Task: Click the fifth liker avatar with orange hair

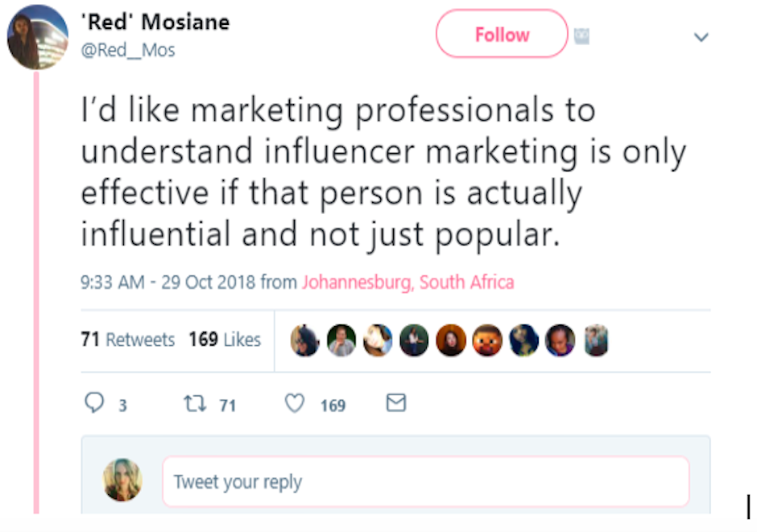Action: click(451, 340)
